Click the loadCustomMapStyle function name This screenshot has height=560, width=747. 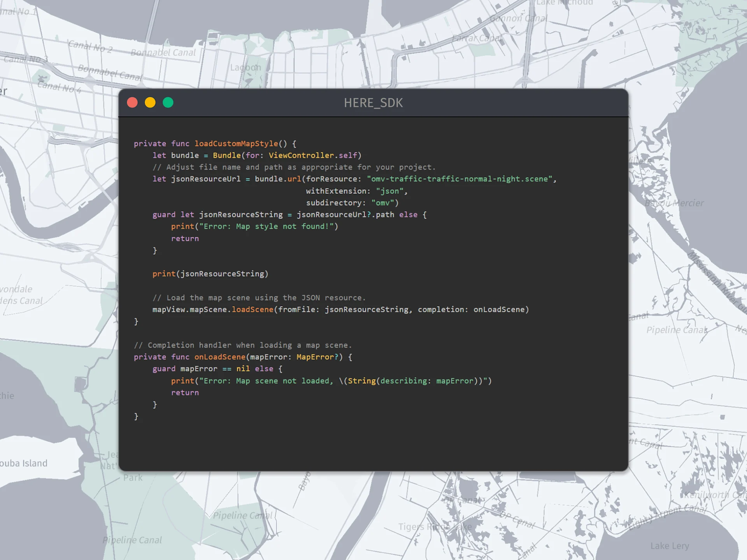[x=236, y=143]
